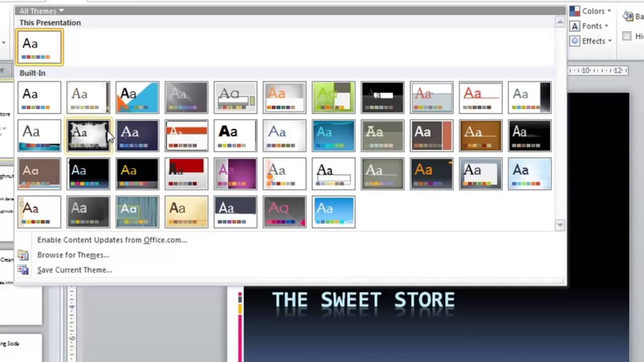This screenshot has height=362, width=644.
Task: Pick the blue wave theme in last row
Action: click(334, 212)
